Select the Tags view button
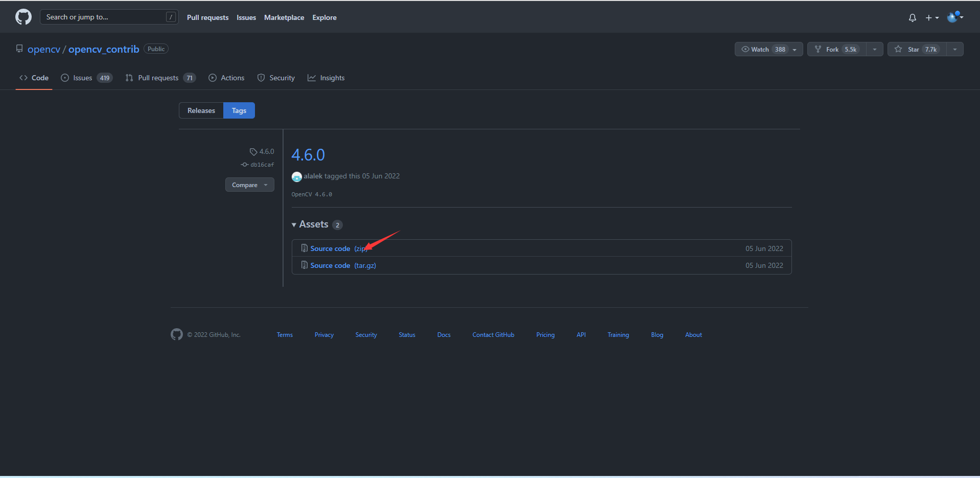 pyautogui.click(x=239, y=110)
